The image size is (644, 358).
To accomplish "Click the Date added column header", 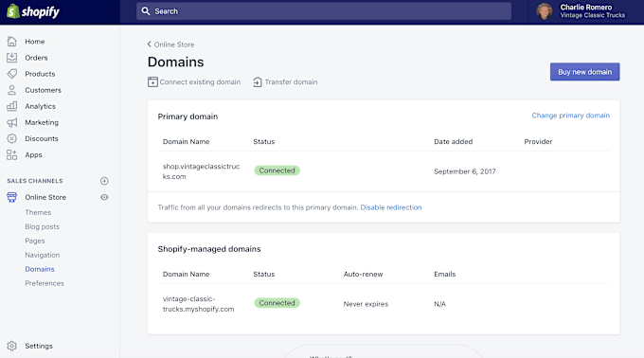I will (453, 142).
